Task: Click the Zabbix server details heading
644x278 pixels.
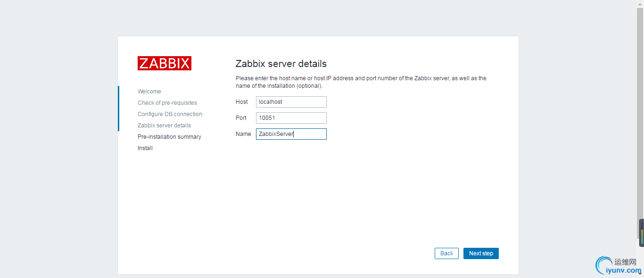Action: pyautogui.click(x=281, y=64)
